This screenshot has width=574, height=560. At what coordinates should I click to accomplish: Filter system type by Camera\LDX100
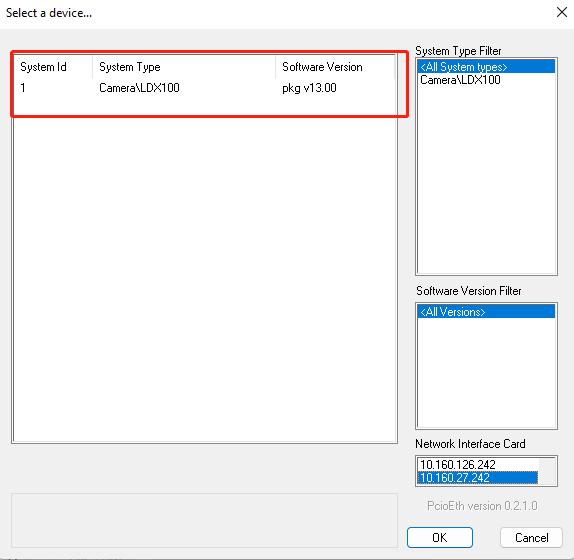[486, 80]
